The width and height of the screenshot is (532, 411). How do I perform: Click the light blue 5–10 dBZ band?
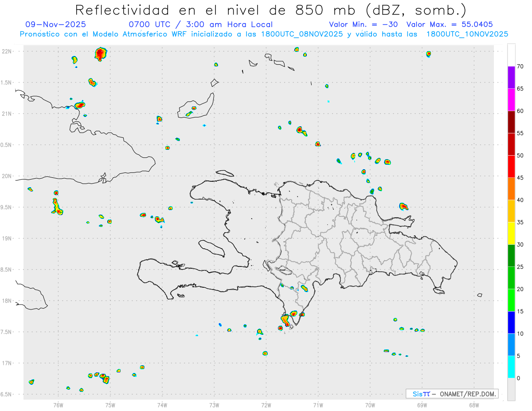[x=511, y=344]
